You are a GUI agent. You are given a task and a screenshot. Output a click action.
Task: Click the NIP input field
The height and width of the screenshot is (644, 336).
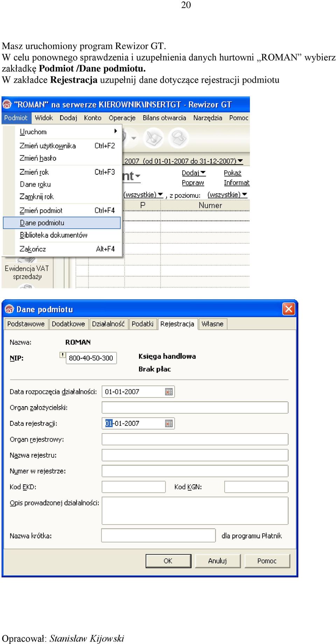click(x=91, y=358)
